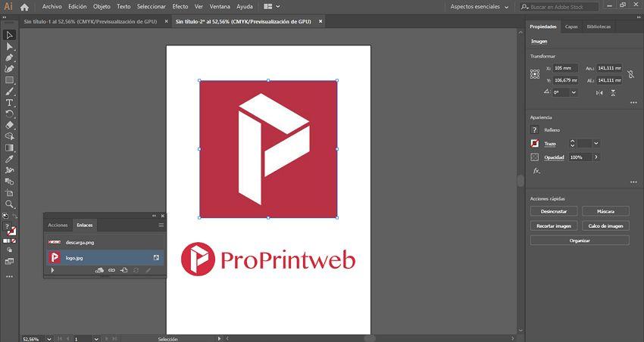Click the flip vertical icon in Transformar
The width and height of the screenshot is (644, 342).
coord(613,93)
